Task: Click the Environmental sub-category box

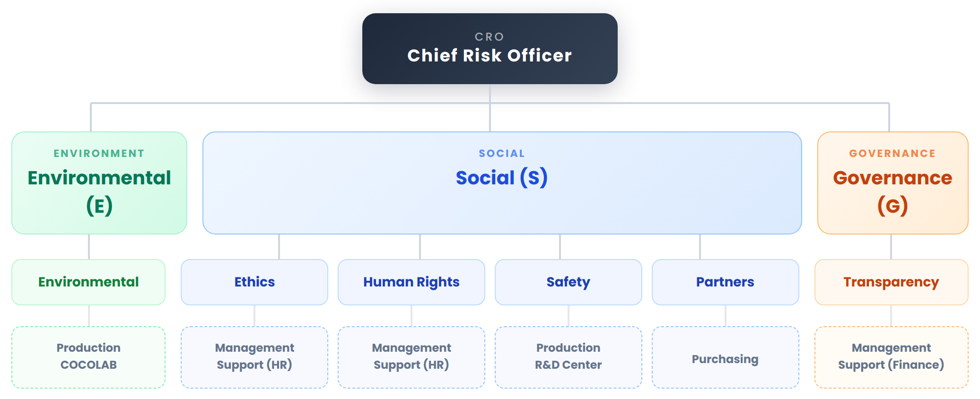Action: coord(88,282)
